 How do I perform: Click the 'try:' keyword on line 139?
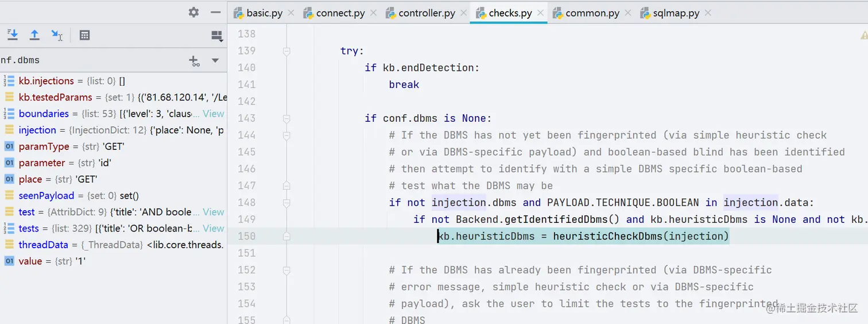click(352, 51)
